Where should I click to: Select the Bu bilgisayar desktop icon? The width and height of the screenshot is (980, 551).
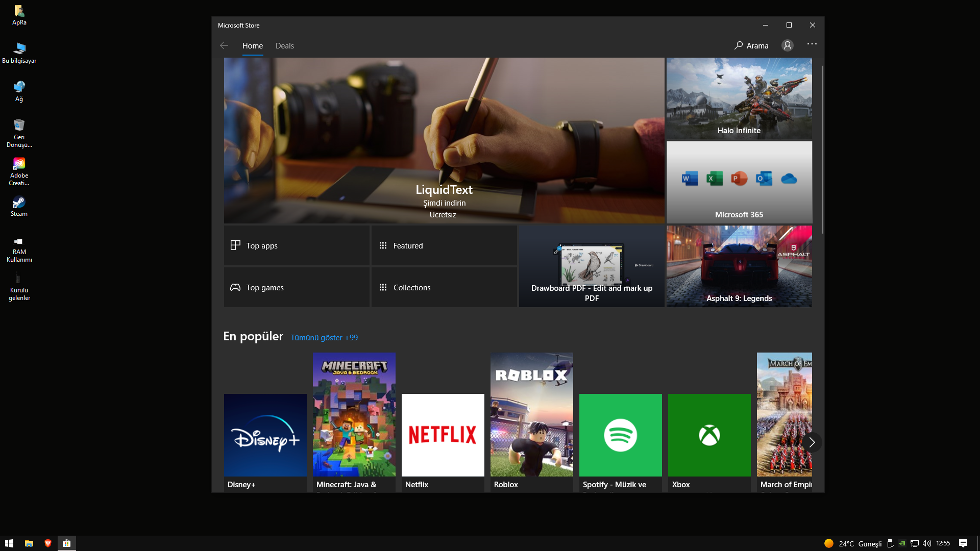click(x=19, y=53)
